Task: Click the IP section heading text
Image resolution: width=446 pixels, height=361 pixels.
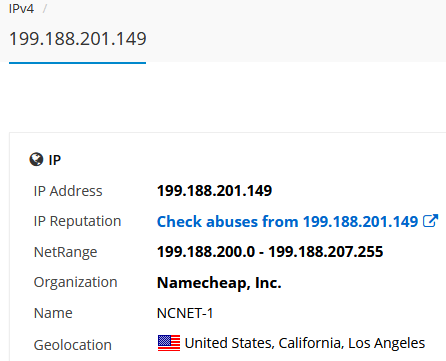Action: click(x=55, y=160)
